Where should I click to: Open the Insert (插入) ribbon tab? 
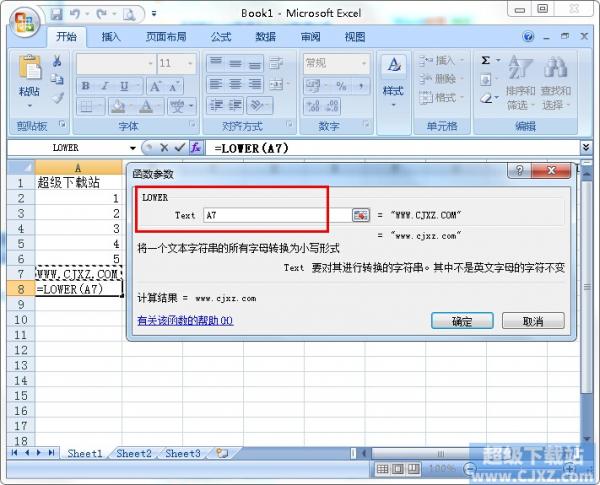111,37
